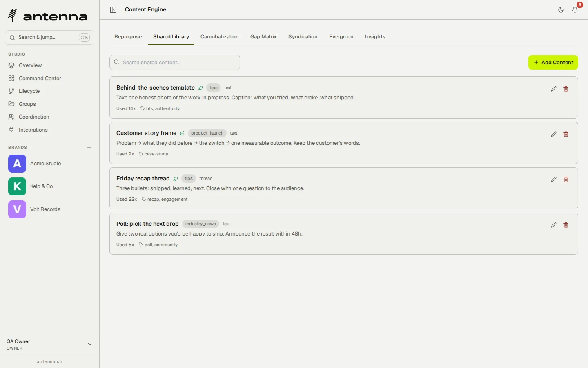
Task: Delete Customer story frame trash icon
Action: [x=566, y=134]
